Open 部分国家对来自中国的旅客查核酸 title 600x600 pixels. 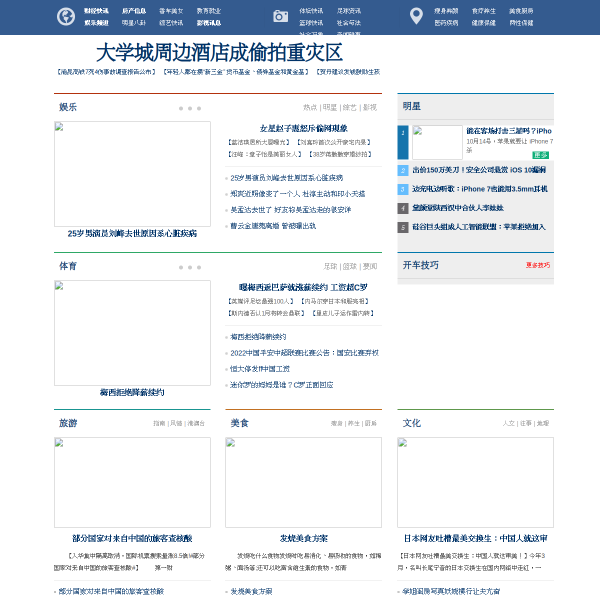tap(132, 538)
